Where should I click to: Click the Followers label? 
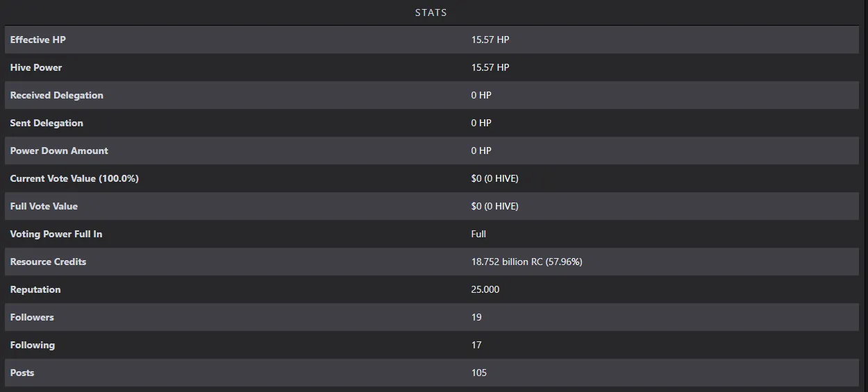click(32, 317)
